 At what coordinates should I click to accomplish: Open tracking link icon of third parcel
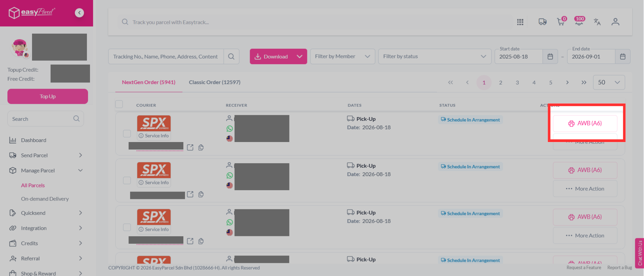[190, 241]
